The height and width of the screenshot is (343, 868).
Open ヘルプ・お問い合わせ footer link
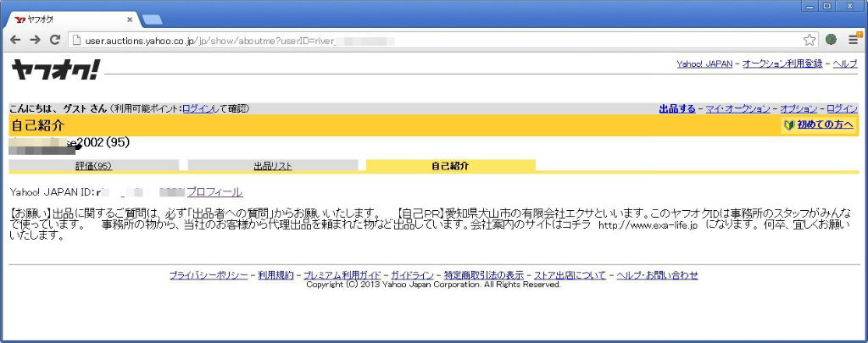[x=657, y=275]
